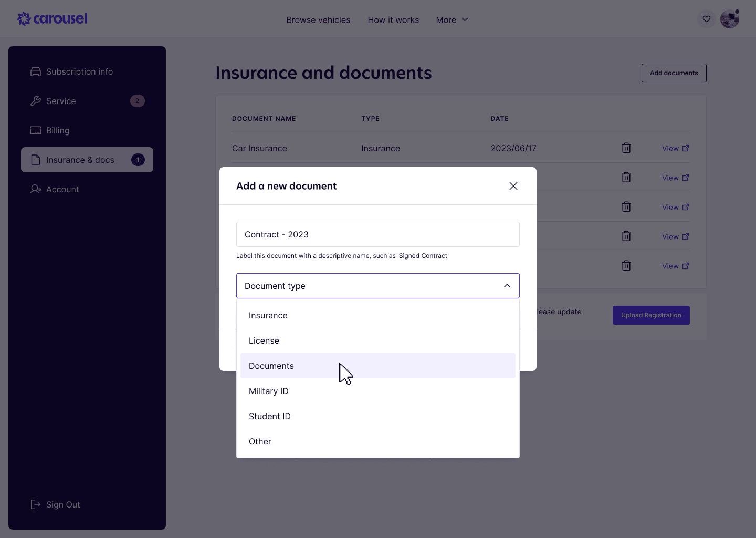View the Car Insurance document
This screenshot has height=538, width=756.
675,148
